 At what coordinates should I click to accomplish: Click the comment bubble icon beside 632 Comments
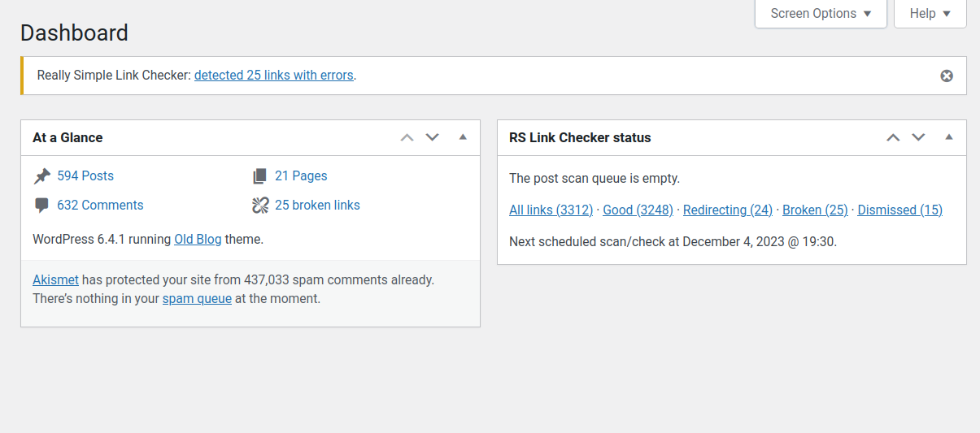click(x=41, y=206)
